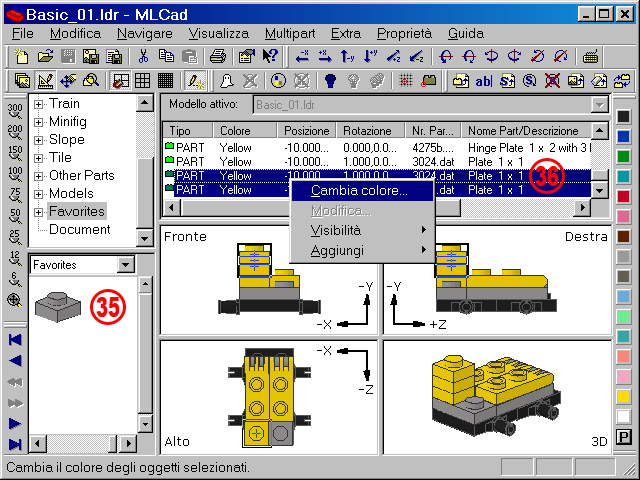Pick the green color swatch
Screen dimensions: 640x480
[x=623, y=156]
